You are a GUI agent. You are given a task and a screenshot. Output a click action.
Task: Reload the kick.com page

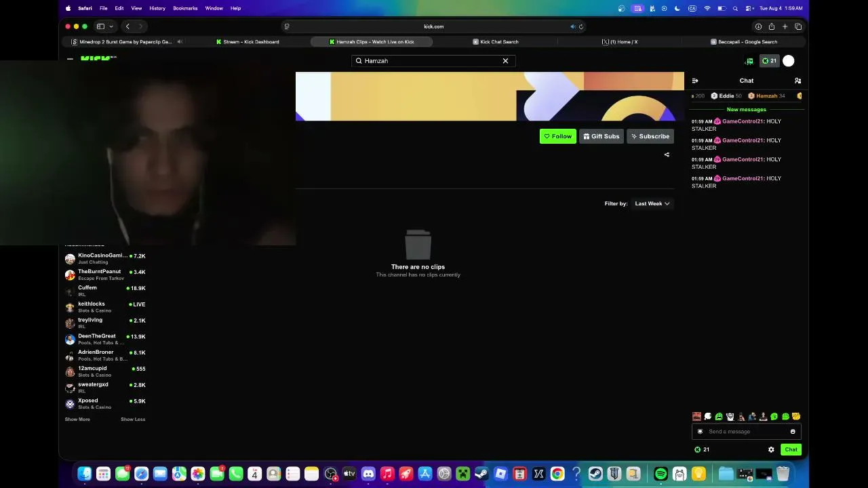pos(581,26)
